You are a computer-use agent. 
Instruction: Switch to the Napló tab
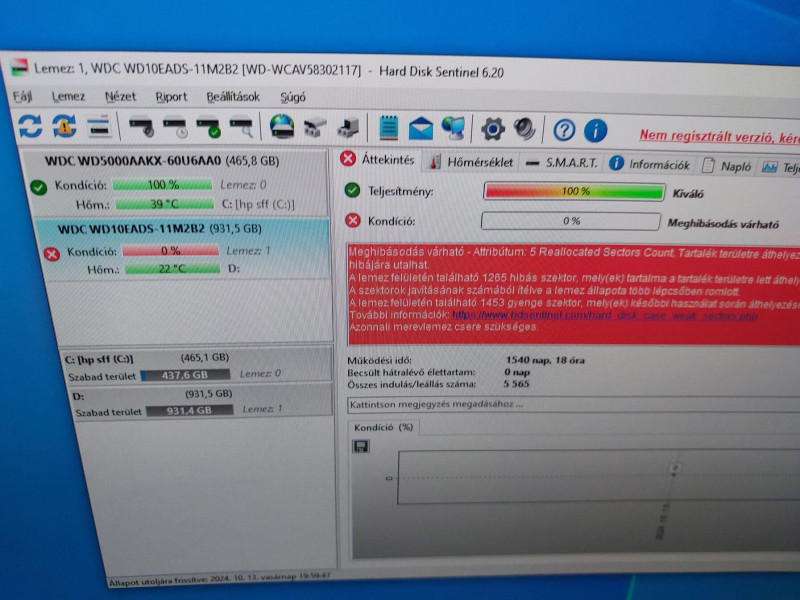pos(727,166)
